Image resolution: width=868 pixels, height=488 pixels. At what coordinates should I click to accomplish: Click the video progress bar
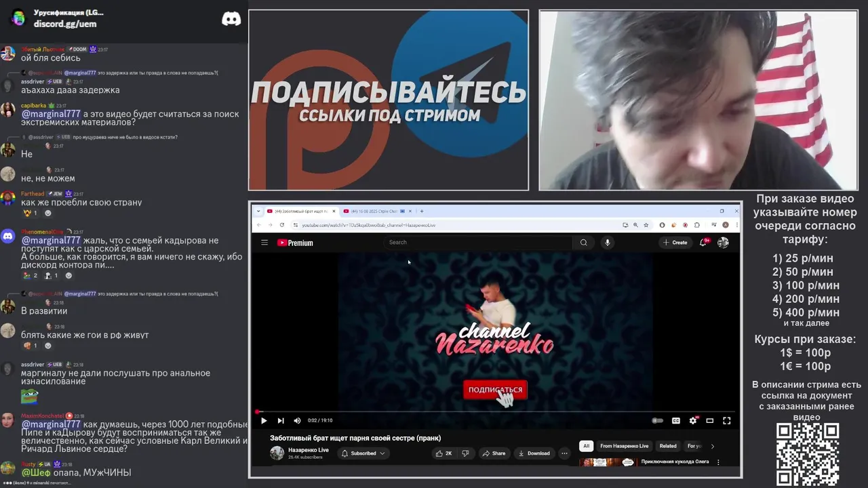(x=496, y=411)
